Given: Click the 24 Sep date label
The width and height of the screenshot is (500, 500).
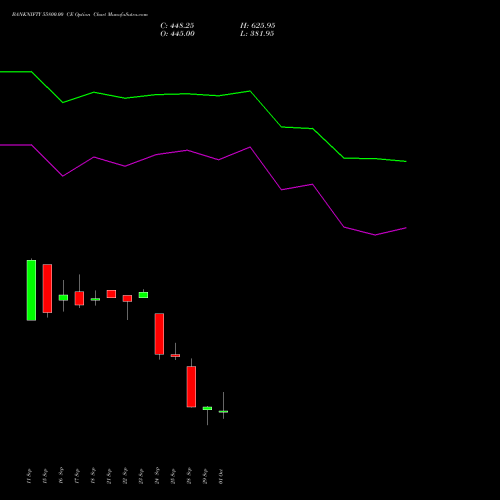Looking at the screenshot, I should click(x=157, y=476).
